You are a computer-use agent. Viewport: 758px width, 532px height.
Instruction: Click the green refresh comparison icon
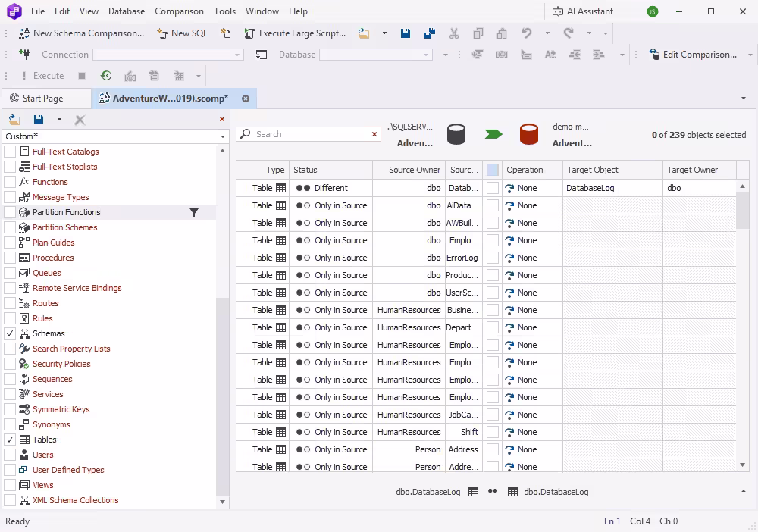click(106, 76)
